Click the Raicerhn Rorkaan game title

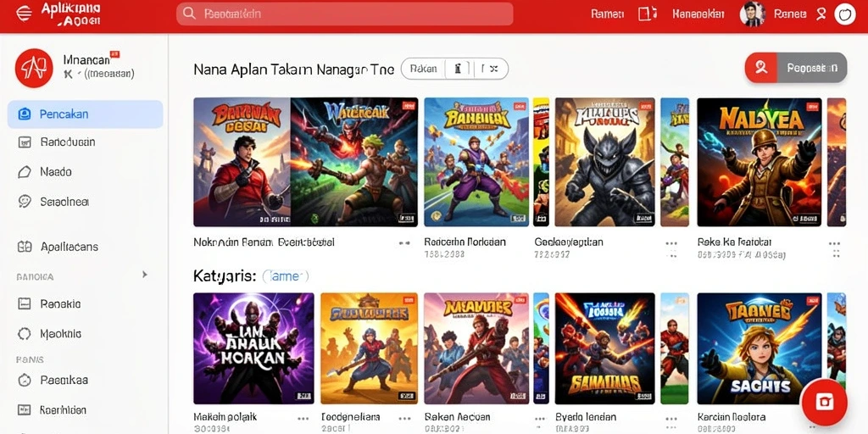pos(465,242)
